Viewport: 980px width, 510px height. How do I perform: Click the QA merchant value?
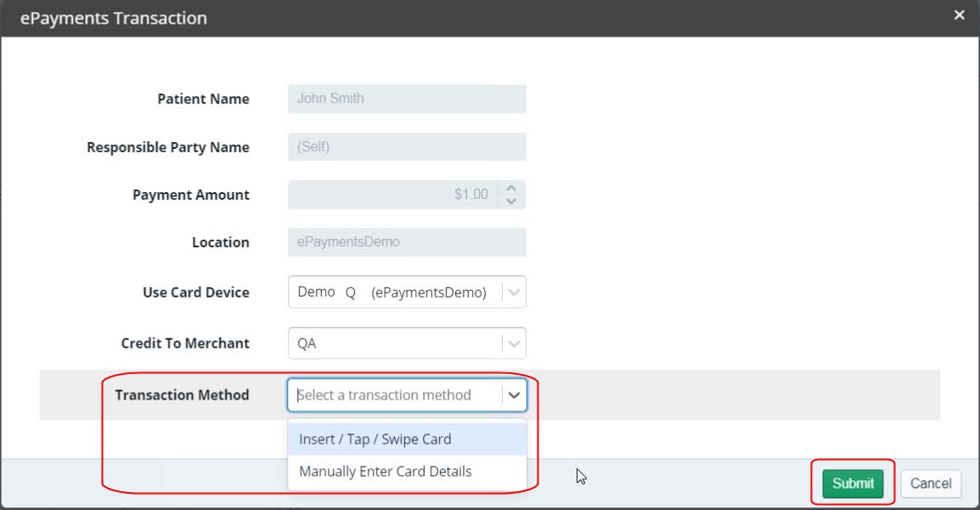(x=392, y=343)
